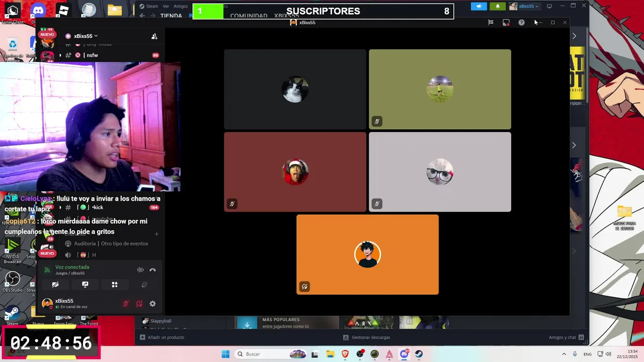Open MODS PARA EL SERVER desktop folder
This screenshot has width=644, height=362.
tap(624, 218)
